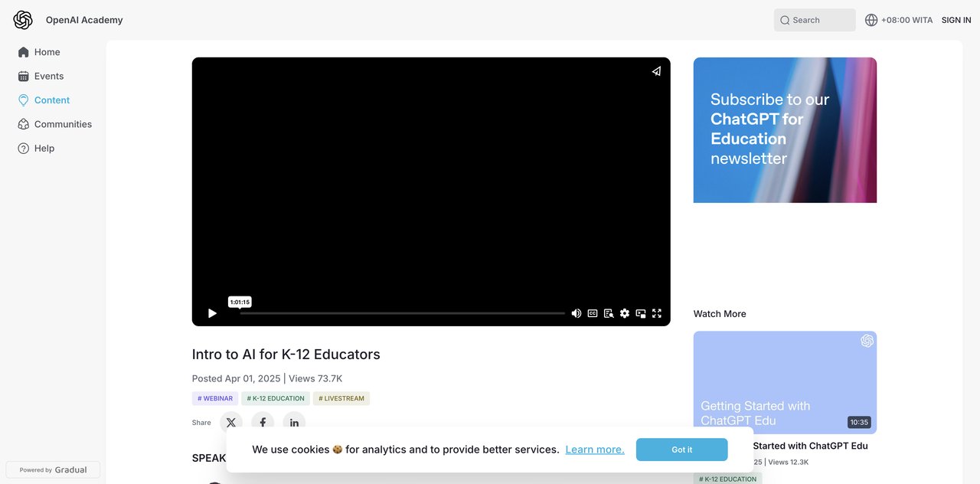Accept cookies with Got it

(x=681, y=450)
